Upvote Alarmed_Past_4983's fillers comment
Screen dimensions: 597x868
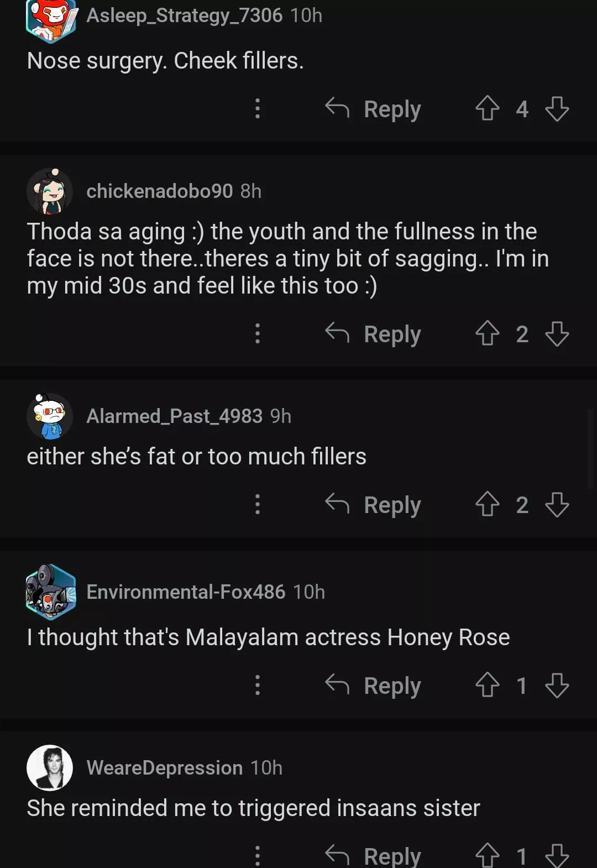click(487, 504)
